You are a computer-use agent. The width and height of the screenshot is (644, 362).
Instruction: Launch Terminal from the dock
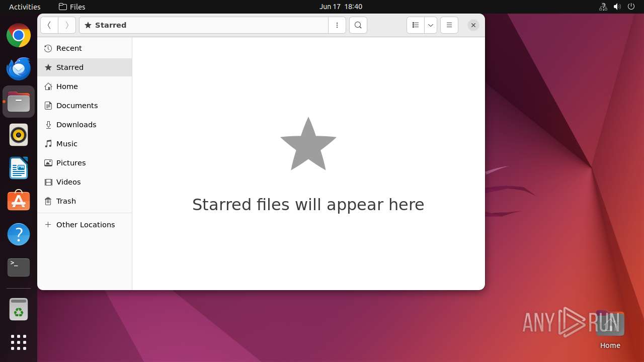click(19, 267)
